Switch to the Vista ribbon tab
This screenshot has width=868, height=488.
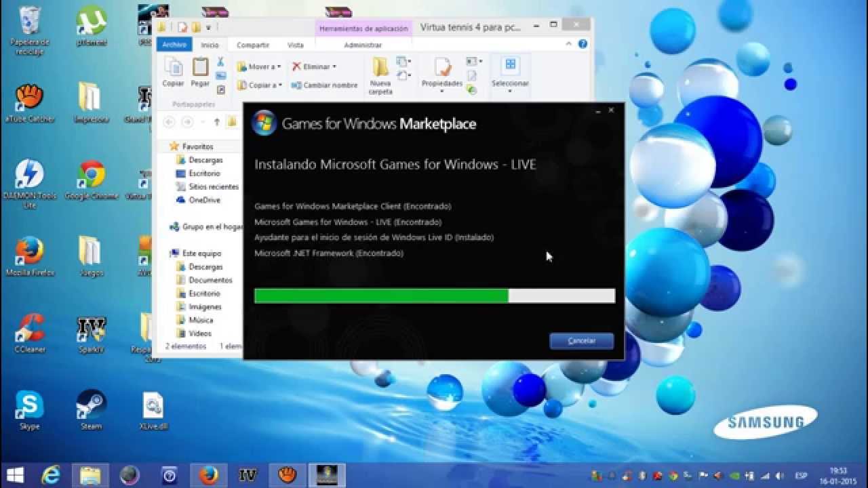coord(296,45)
